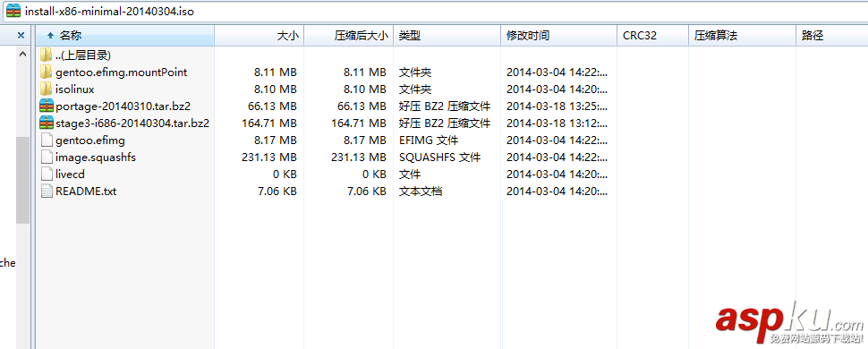
Task: Click the 0 KB size of livecd
Action: pyautogui.click(x=285, y=174)
